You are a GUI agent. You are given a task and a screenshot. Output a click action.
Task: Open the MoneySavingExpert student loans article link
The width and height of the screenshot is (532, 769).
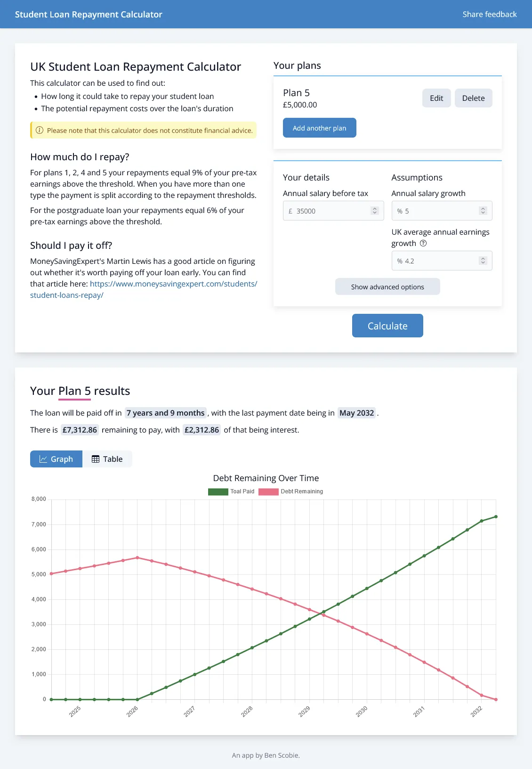(173, 284)
